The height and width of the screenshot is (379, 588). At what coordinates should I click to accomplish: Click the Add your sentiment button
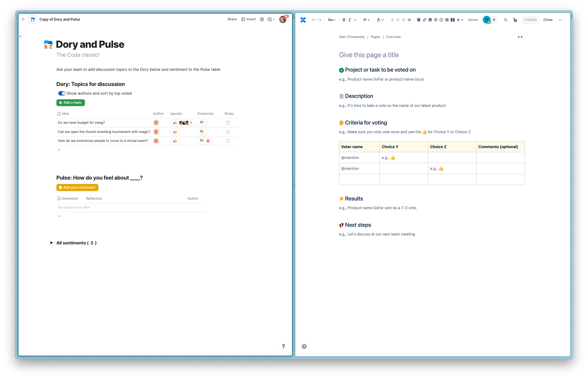point(77,187)
